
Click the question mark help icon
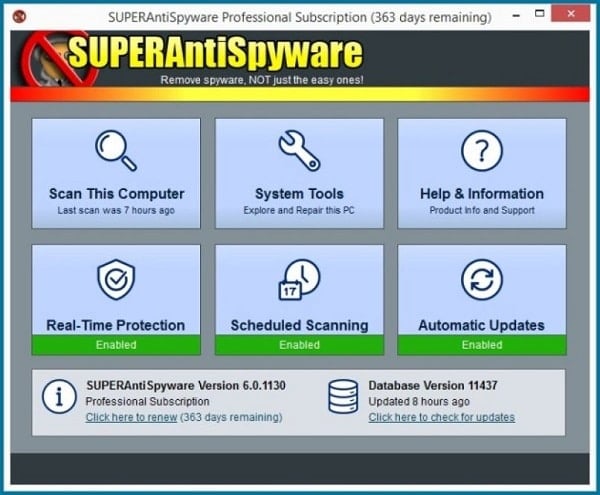coord(481,151)
